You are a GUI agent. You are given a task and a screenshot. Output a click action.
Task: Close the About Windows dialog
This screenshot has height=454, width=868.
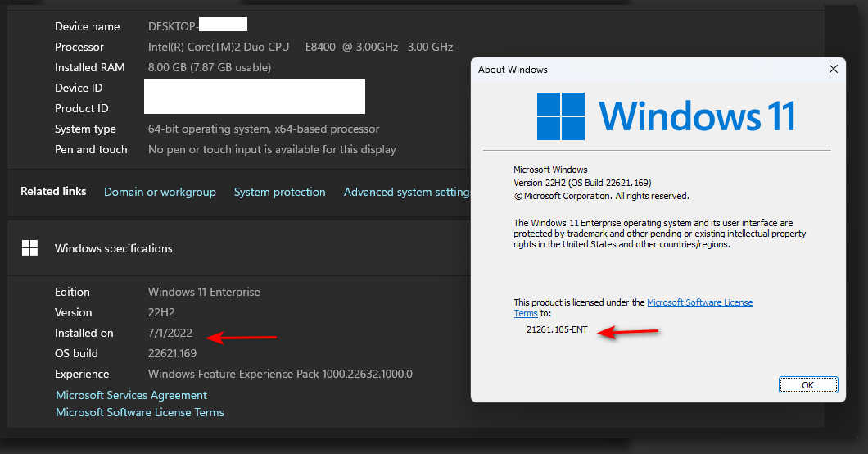pos(833,69)
